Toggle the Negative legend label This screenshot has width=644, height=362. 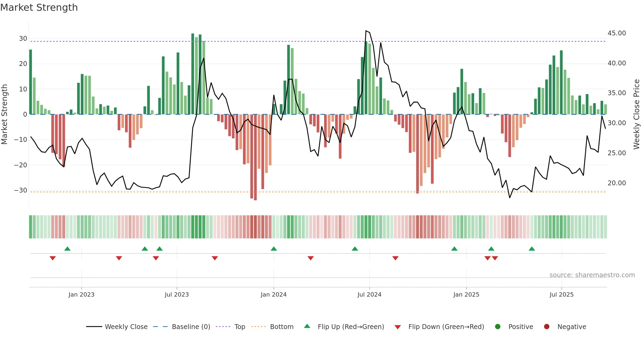[x=572, y=327]
